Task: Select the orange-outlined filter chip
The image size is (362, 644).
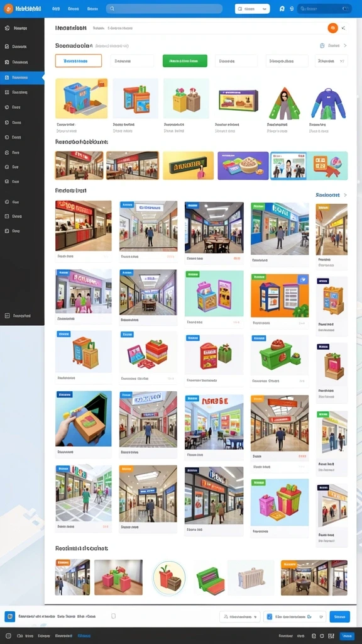Action: pos(79,61)
